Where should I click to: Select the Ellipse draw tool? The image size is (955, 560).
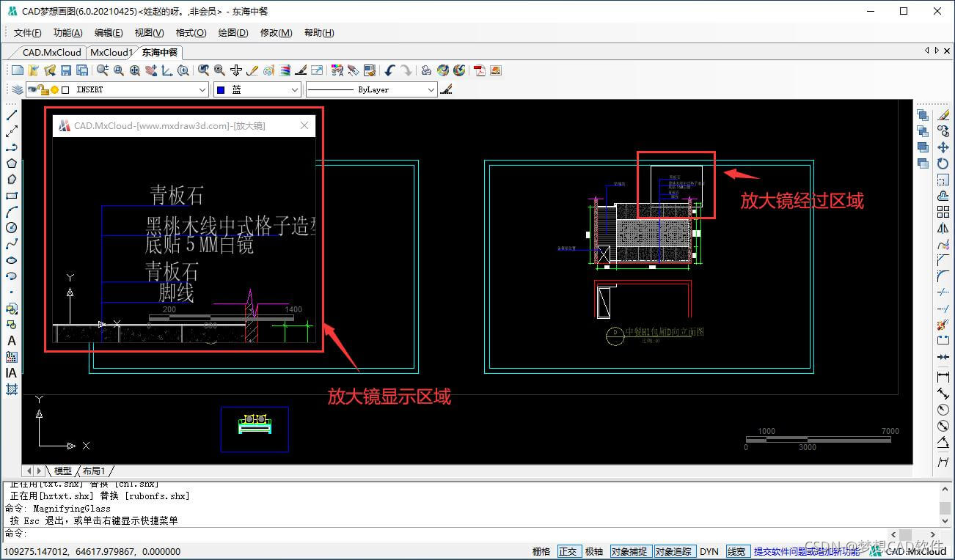(12, 260)
